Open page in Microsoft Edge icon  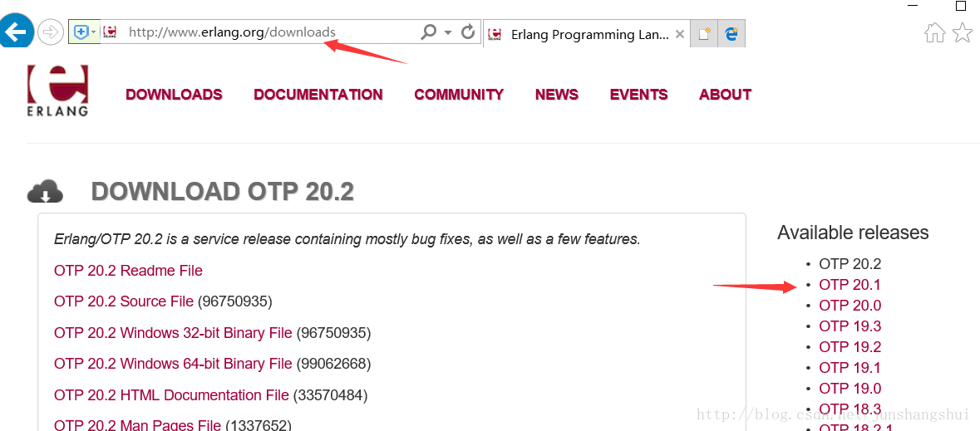pos(731,34)
